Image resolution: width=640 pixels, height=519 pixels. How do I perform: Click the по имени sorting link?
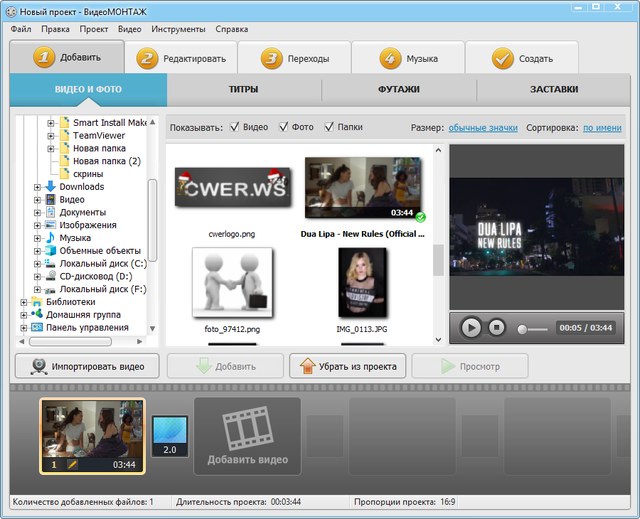tap(602, 128)
